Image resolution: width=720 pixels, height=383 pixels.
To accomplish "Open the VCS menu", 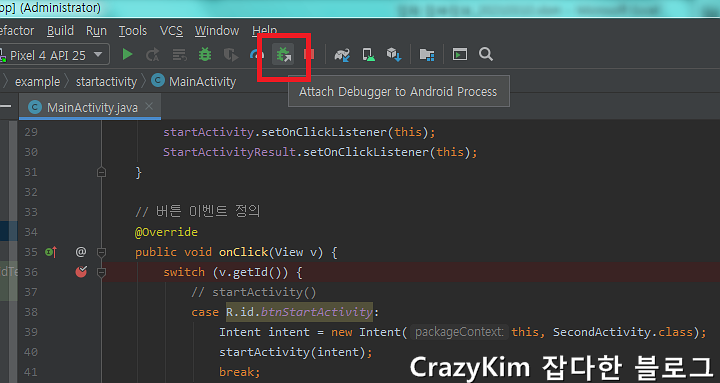I will [171, 31].
